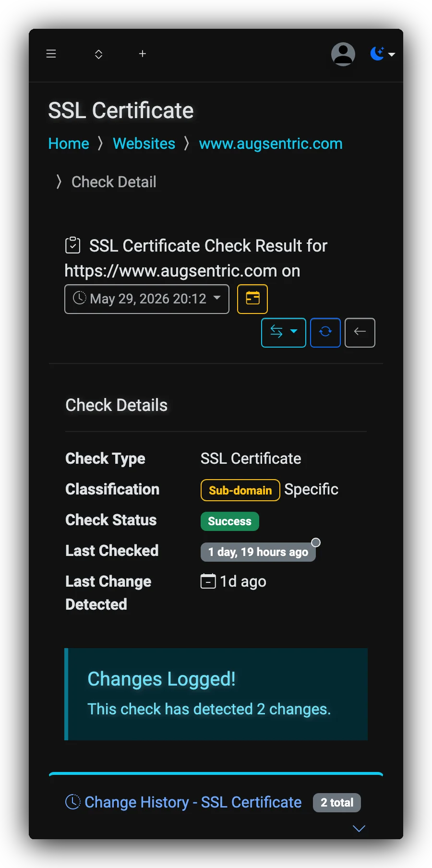Viewport: 432px width, 868px height.
Task: Click the status dot on Last Checked badge
Action: click(x=316, y=542)
